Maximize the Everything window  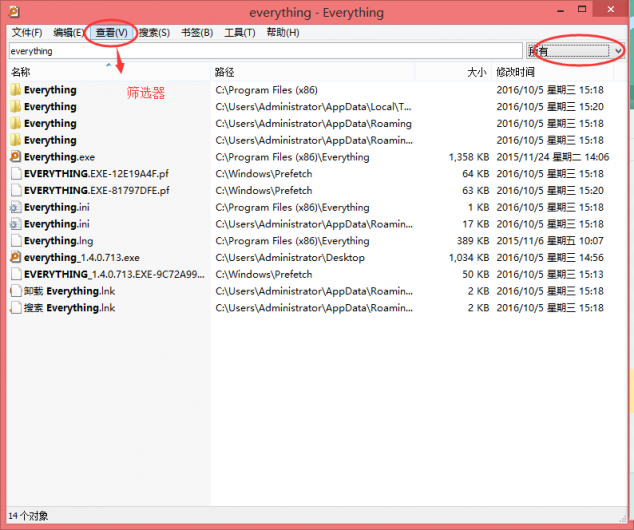pyautogui.click(x=582, y=9)
